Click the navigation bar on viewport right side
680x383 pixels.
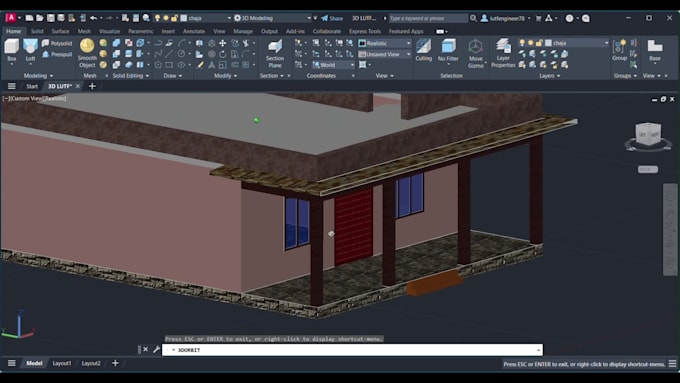(670, 229)
